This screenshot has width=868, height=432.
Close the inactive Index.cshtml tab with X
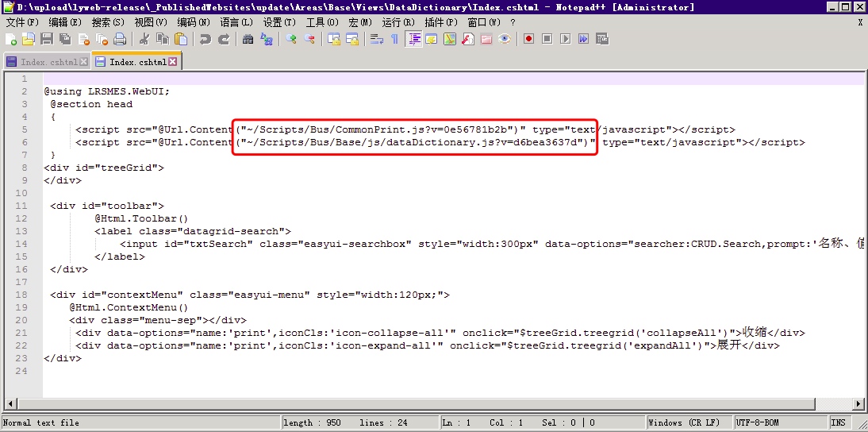pyautogui.click(x=83, y=62)
